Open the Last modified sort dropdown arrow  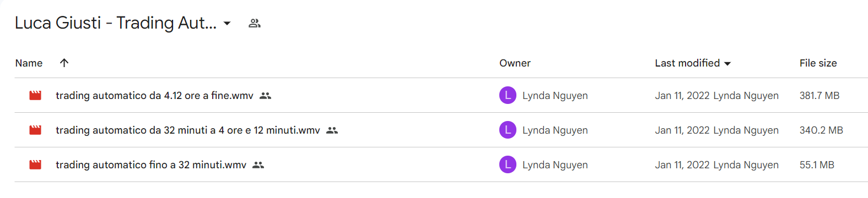point(727,64)
